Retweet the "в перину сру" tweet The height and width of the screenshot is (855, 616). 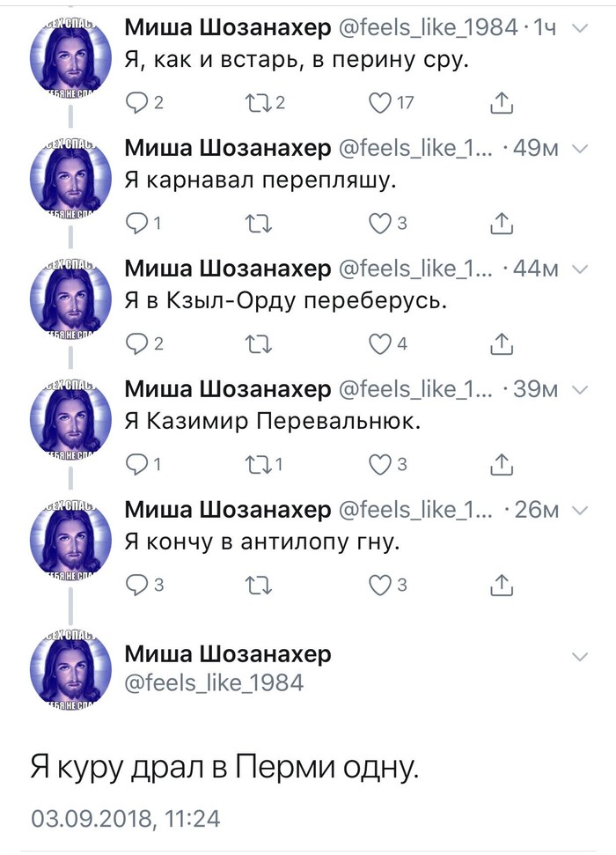[260, 103]
